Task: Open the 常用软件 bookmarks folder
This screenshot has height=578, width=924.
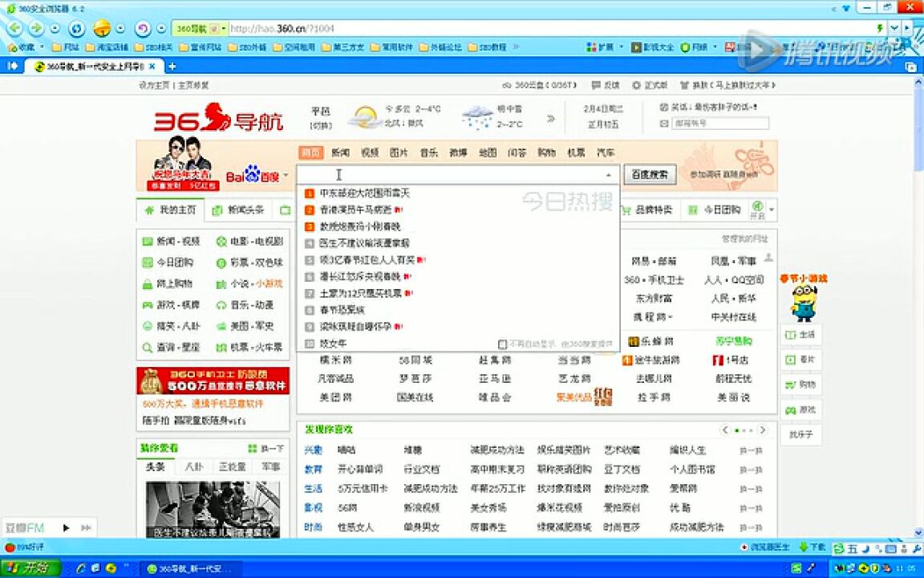Action: [392, 47]
